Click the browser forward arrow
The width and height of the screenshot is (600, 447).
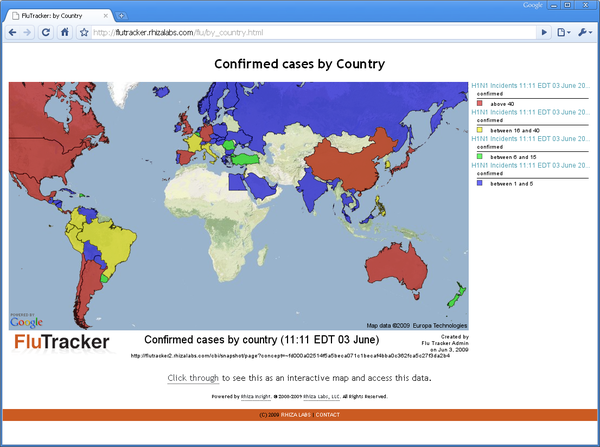point(27,33)
